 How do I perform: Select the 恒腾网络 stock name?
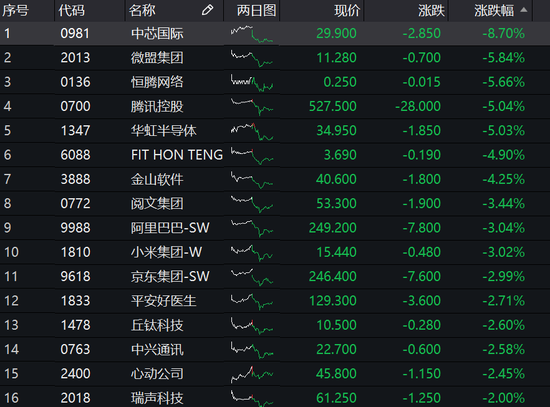point(157,82)
